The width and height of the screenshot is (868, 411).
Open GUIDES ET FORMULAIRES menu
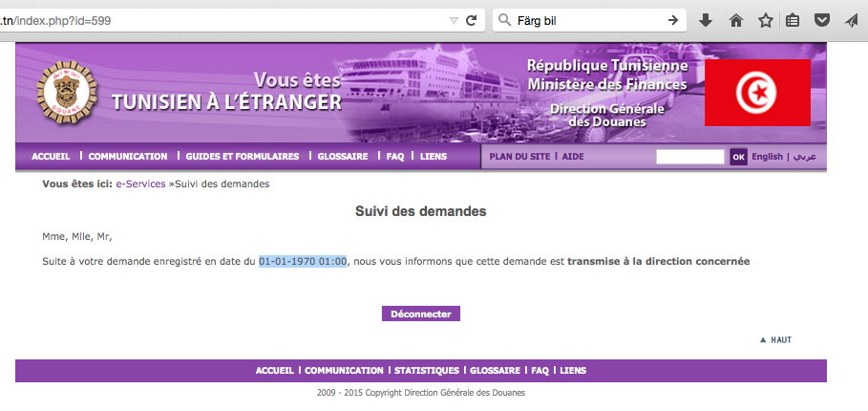tap(243, 157)
